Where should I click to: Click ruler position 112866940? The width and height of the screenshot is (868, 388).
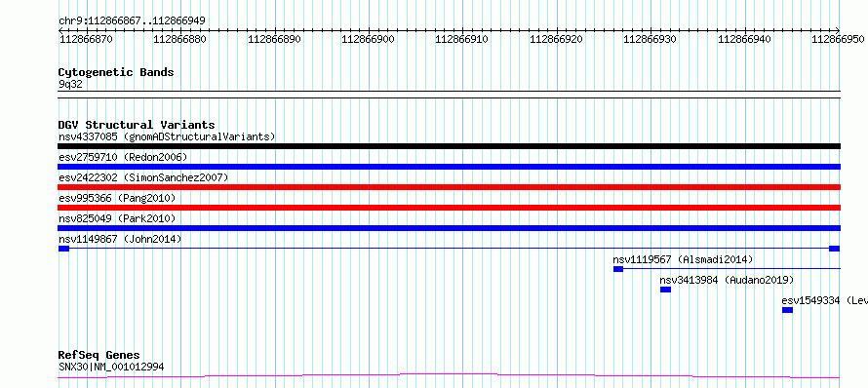744,39
